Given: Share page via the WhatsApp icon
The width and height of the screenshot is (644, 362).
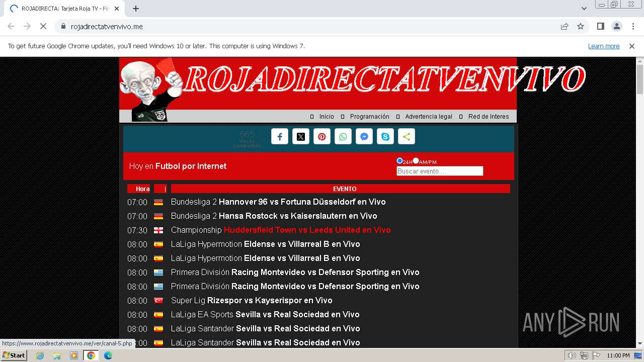Looking at the screenshot, I should [x=343, y=137].
